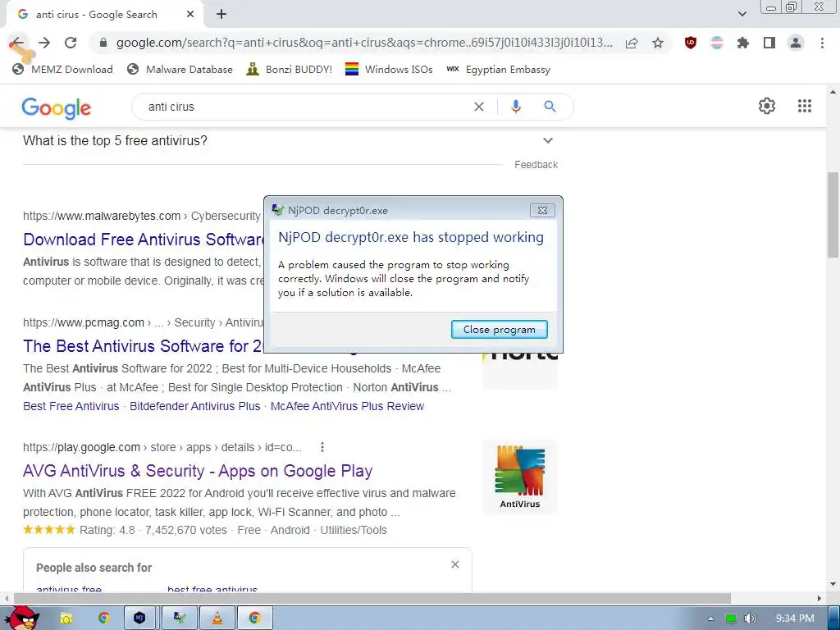Open the striped pink-blue extension icon
The height and width of the screenshot is (630, 840).
717,43
